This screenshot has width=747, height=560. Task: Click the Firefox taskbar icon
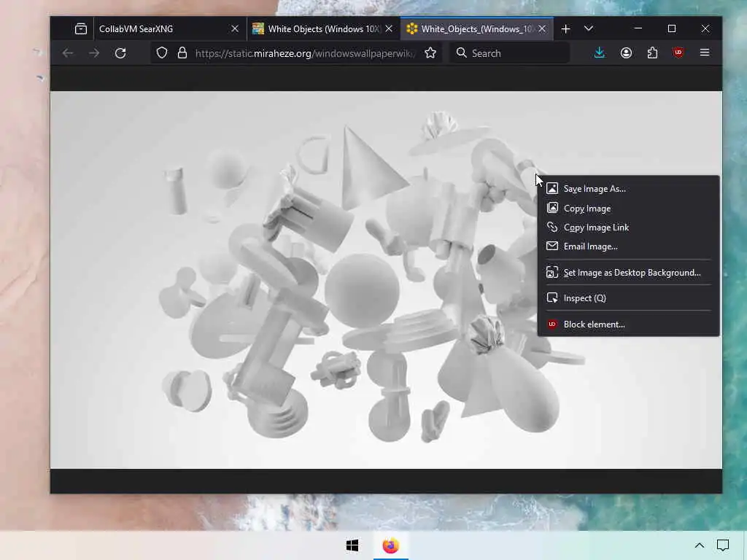[x=391, y=545]
